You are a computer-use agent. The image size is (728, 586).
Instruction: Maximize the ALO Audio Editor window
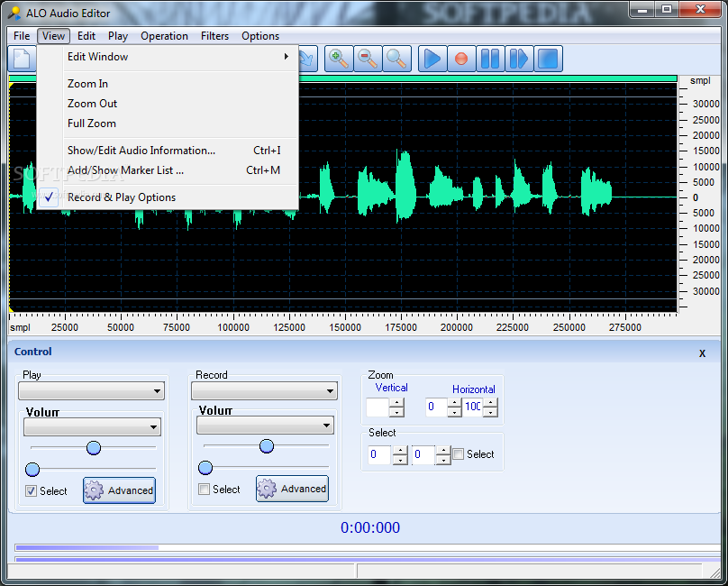click(x=667, y=9)
